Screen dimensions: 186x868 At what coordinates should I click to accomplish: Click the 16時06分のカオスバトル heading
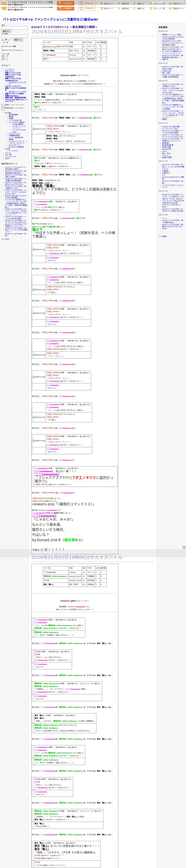(77, 557)
